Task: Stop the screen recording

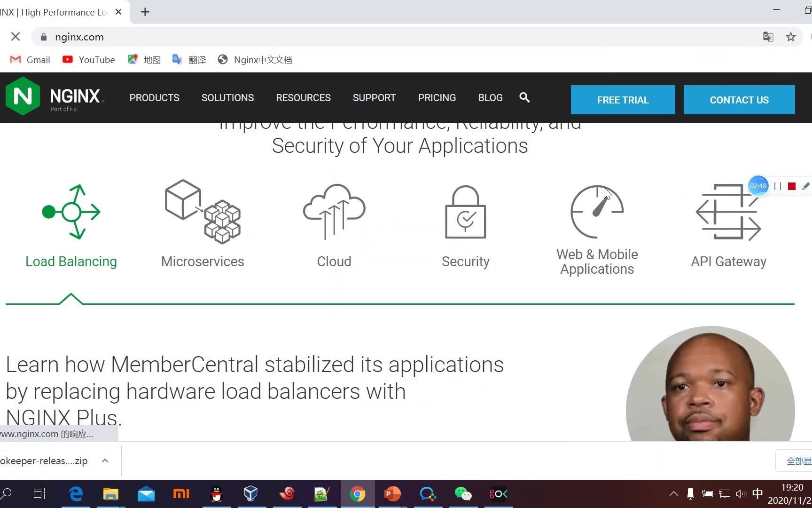Action: (x=791, y=186)
